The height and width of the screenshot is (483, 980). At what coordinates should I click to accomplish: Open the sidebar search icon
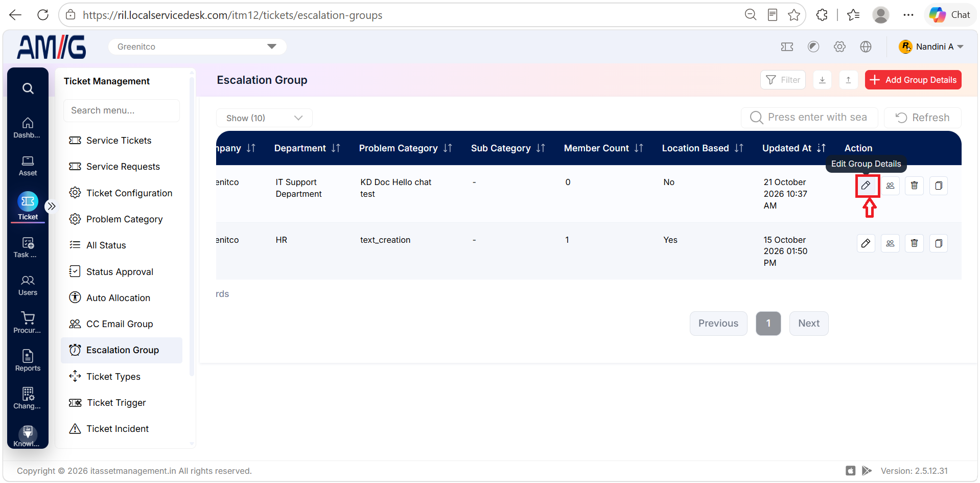tap(28, 88)
